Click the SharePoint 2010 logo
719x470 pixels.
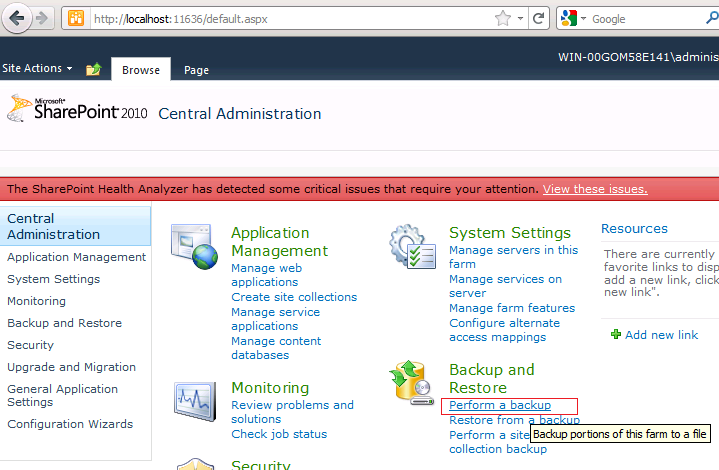pyautogui.click(x=77, y=108)
